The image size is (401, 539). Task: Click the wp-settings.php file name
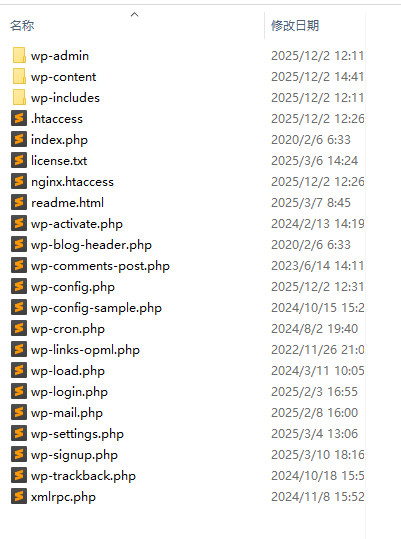click(77, 434)
